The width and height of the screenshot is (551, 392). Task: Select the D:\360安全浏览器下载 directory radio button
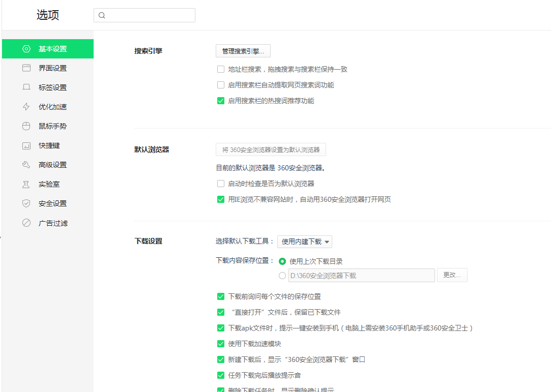pyautogui.click(x=282, y=275)
